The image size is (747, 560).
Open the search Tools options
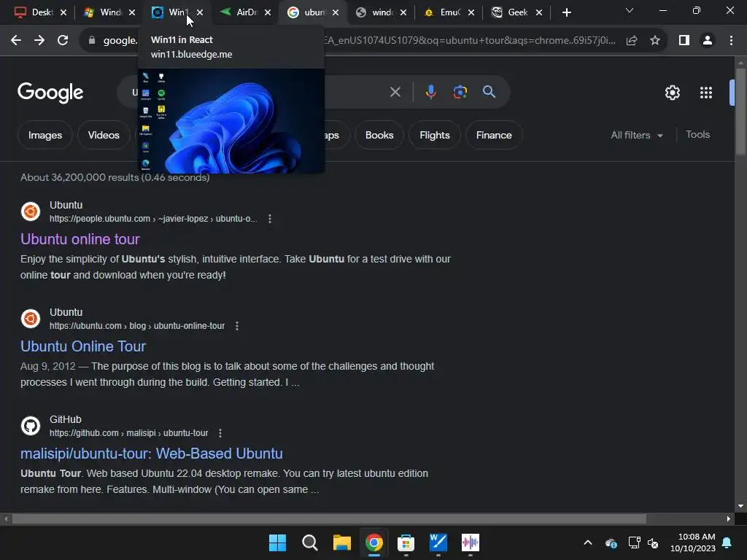[x=697, y=135]
